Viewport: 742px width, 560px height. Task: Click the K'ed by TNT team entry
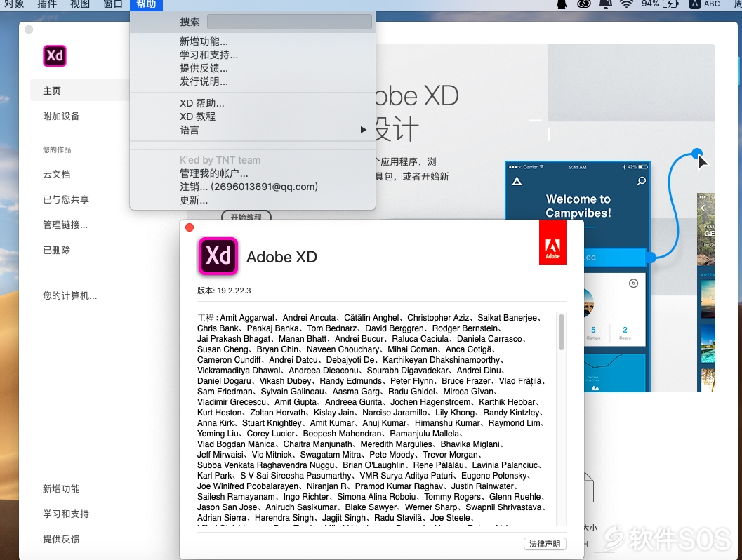(220, 160)
